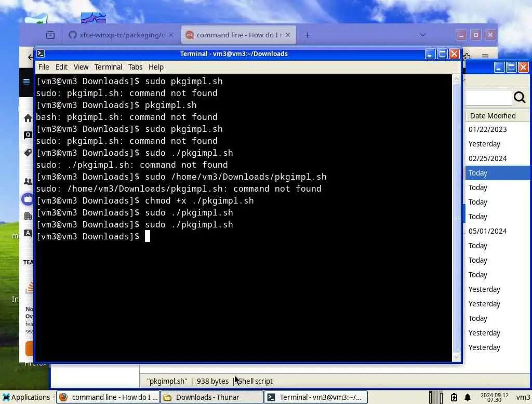Viewport: 532px width, 404px height.
Task: Click the Firefox View icon
Action: (x=50, y=35)
